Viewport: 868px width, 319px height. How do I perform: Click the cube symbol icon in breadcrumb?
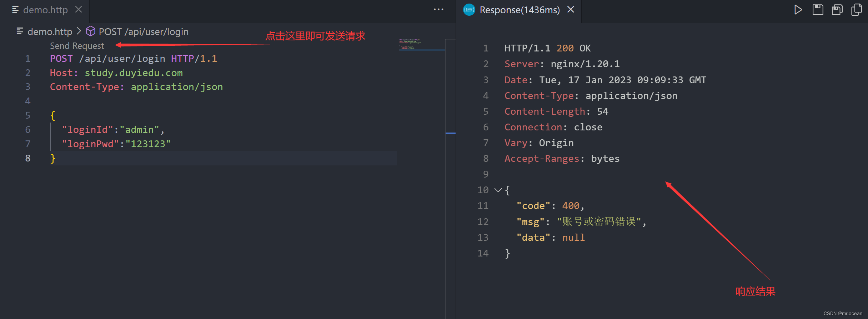click(91, 31)
